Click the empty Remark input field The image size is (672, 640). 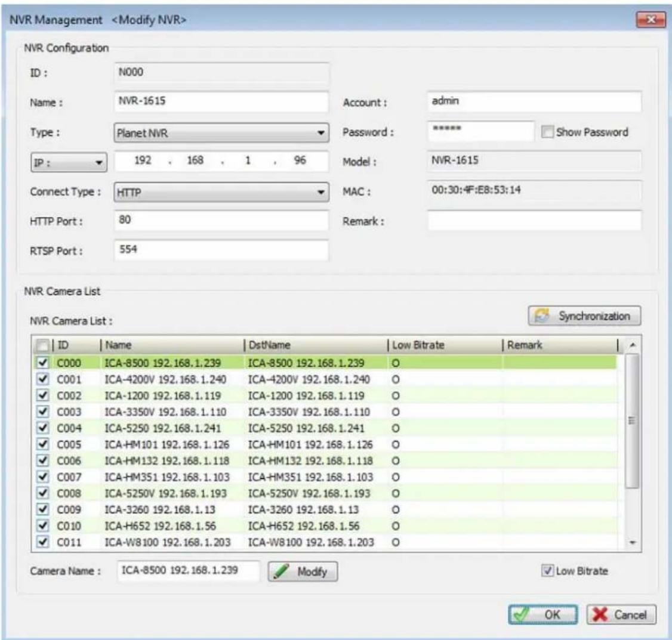(534, 221)
